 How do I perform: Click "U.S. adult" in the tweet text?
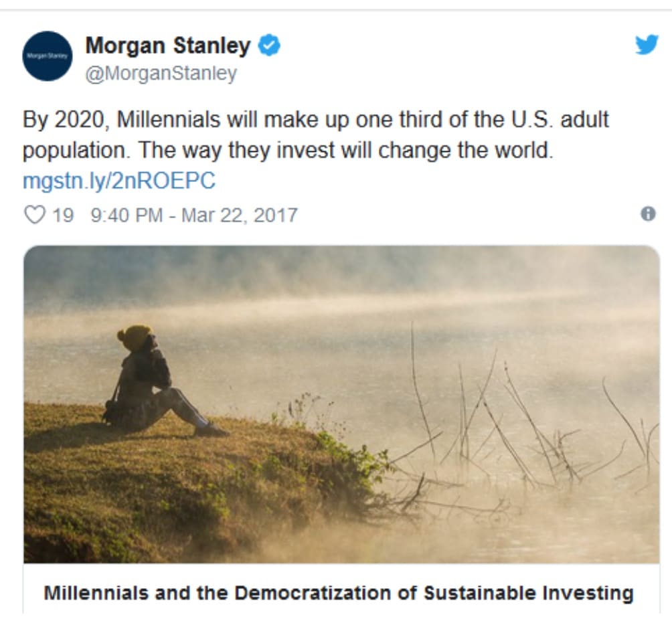tap(563, 120)
